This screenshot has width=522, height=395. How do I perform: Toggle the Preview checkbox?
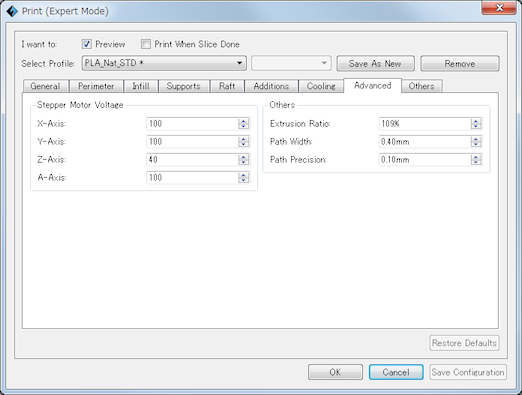tap(87, 44)
